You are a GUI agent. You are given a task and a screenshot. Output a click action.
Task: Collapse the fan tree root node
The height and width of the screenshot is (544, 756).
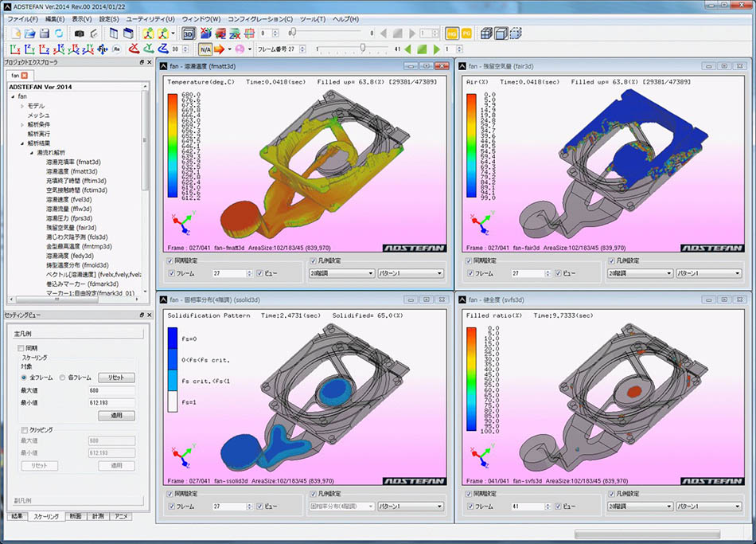[13, 96]
